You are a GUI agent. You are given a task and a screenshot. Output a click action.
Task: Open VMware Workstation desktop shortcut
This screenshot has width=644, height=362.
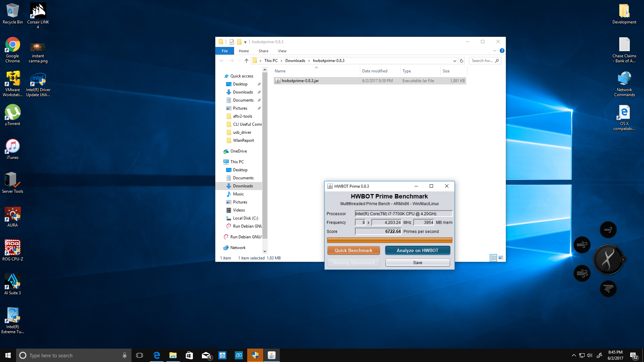(x=13, y=84)
